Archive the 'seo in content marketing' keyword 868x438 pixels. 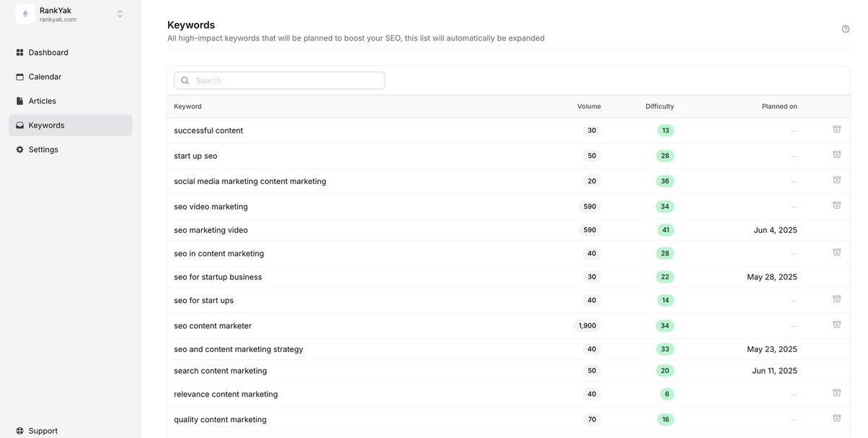click(837, 252)
